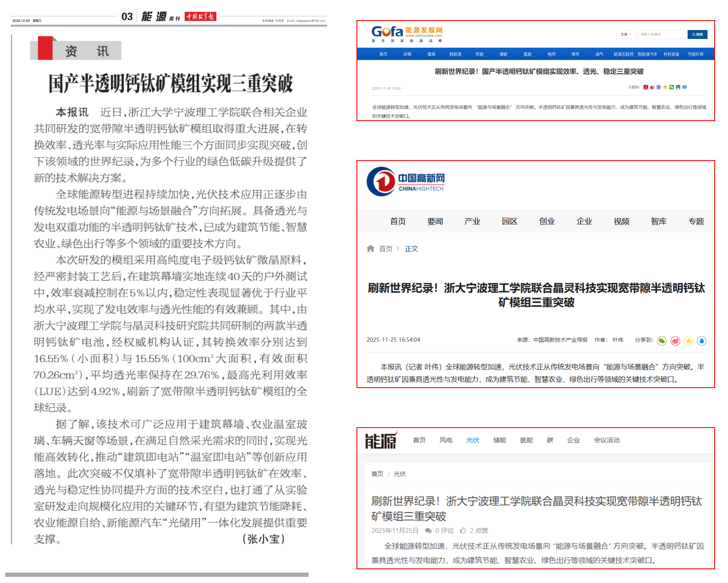
Task: Click the 光伏 breadcrumb link
Action: (399, 474)
